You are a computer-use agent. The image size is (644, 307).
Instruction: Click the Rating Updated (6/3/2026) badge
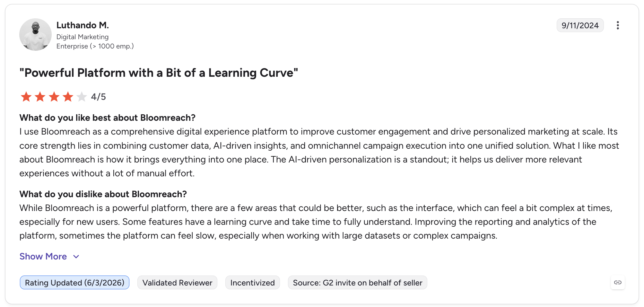[74, 283]
